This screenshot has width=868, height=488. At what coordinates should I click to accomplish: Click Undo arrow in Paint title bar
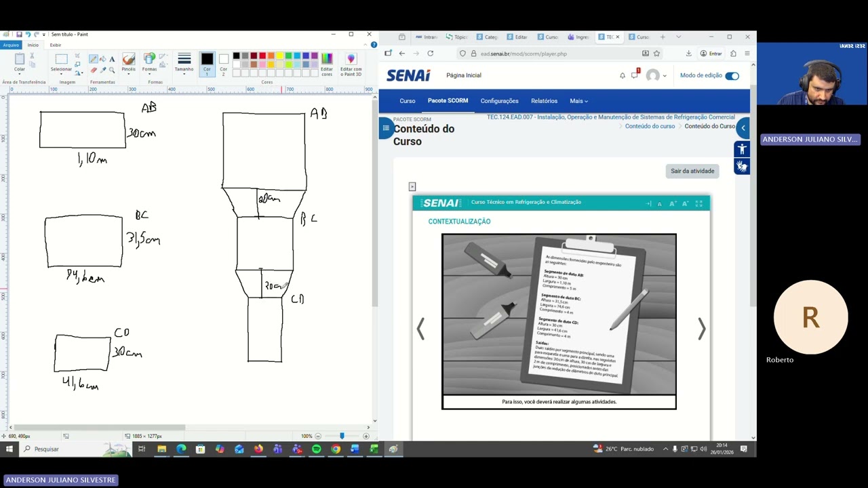click(x=28, y=34)
